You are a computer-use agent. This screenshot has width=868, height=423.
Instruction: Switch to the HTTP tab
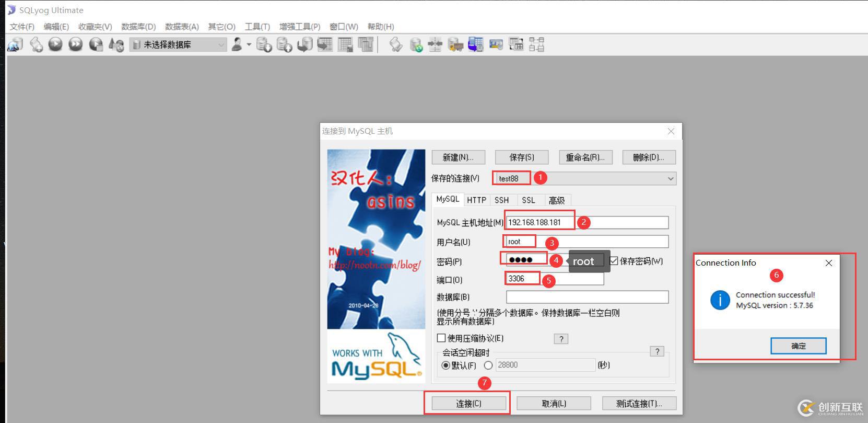coord(476,200)
